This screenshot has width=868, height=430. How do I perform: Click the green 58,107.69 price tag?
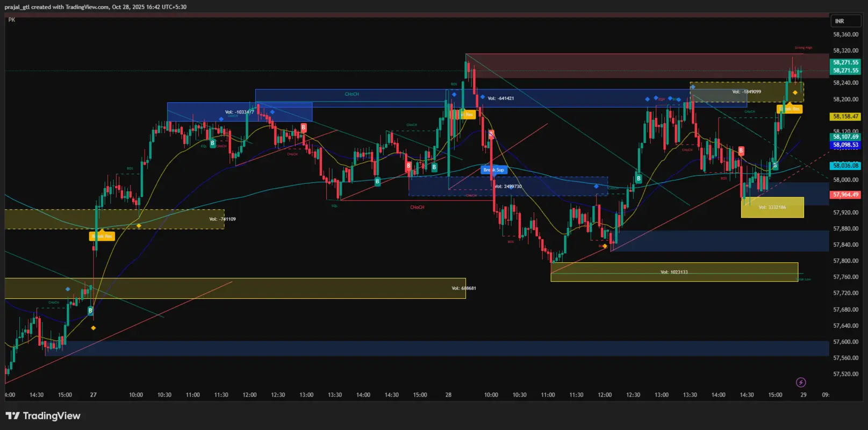(x=845, y=137)
